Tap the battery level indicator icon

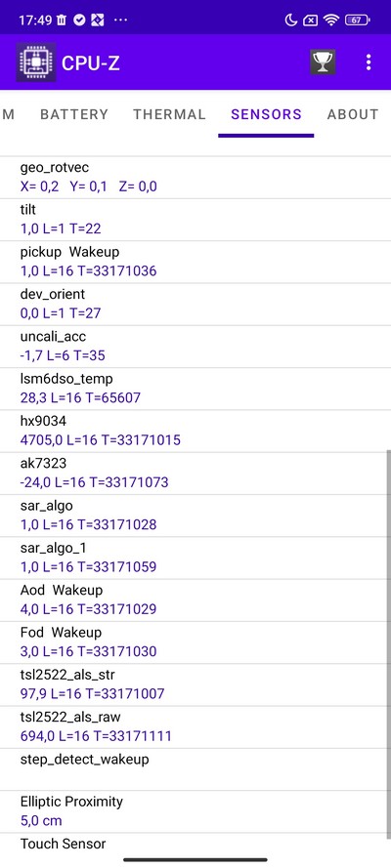click(x=357, y=21)
